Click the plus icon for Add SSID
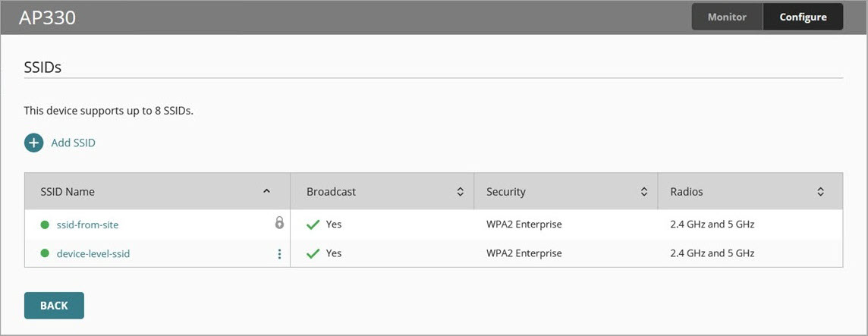The width and height of the screenshot is (868, 336). coord(34,143)
